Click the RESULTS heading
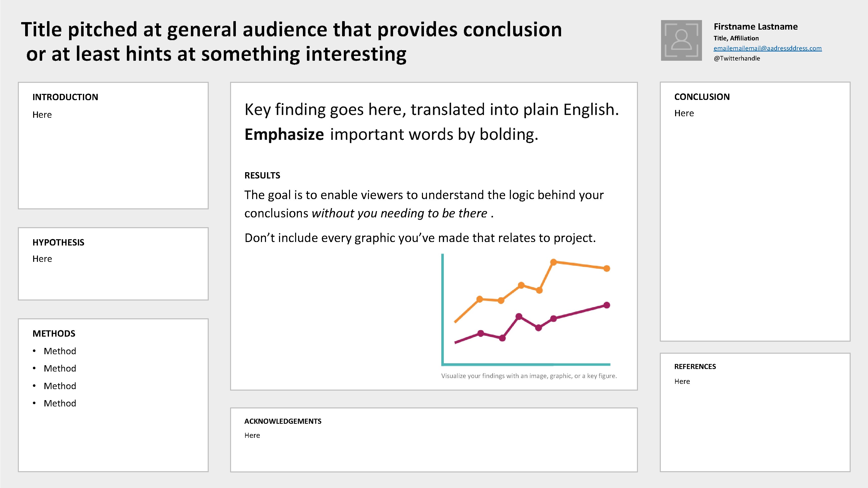This screenshot has height=488, width=868. tap(262, 175)
